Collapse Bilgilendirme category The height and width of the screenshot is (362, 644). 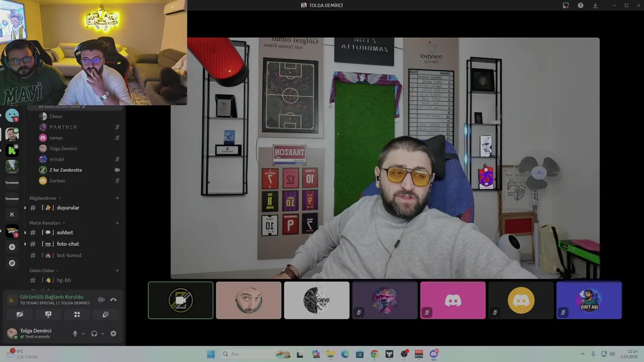point(45,198)
